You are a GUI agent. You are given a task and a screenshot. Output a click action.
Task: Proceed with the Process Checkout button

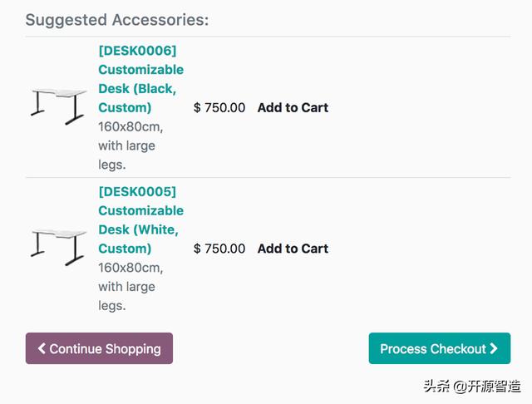click(x=432, y=349)
